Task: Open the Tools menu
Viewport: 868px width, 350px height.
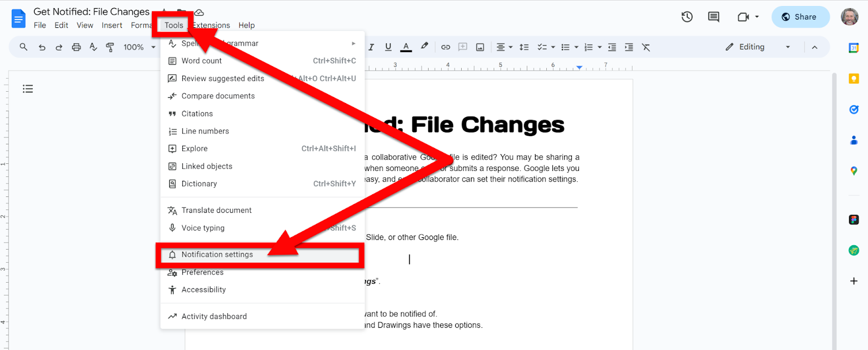Action: point(174,25)
